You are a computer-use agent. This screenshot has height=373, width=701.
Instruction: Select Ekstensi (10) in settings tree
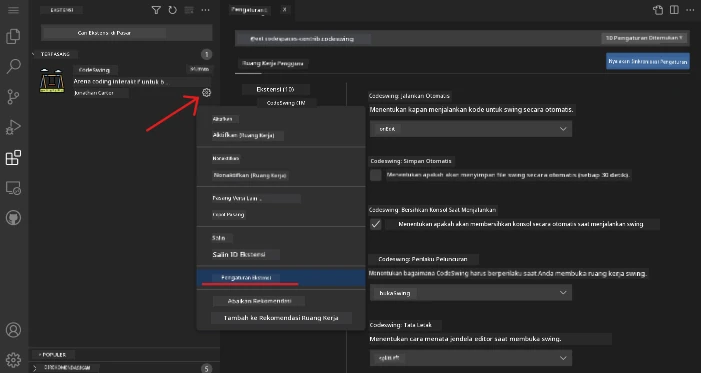tap(275, 89)
